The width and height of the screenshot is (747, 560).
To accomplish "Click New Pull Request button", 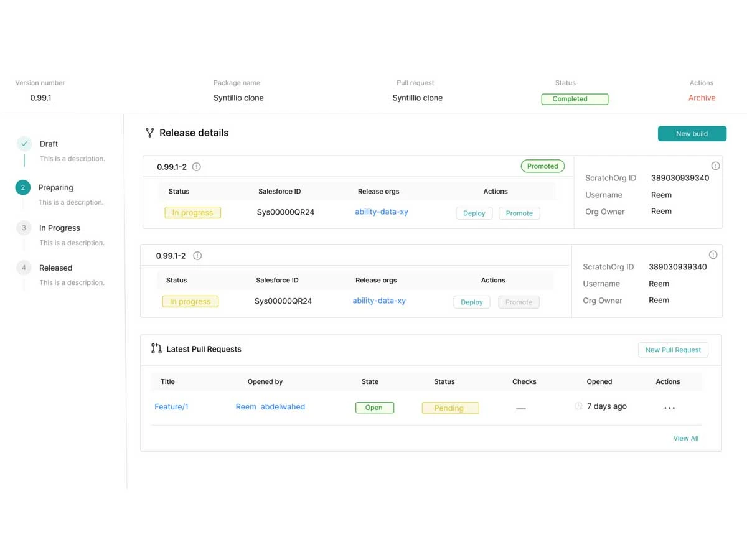I will coord(673,350).
